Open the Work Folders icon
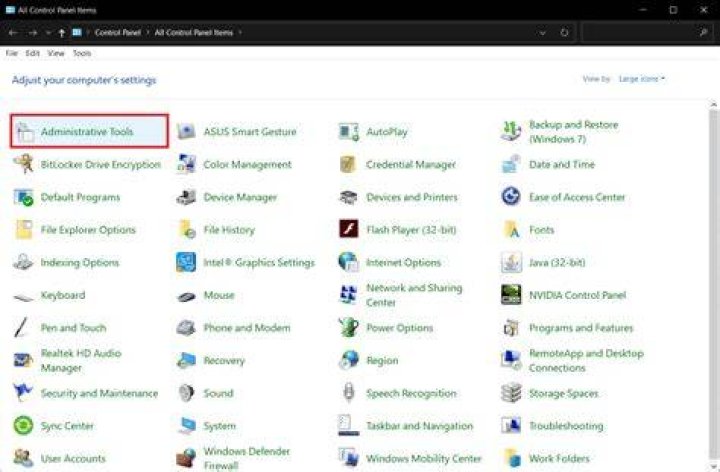 coord(511,458)
